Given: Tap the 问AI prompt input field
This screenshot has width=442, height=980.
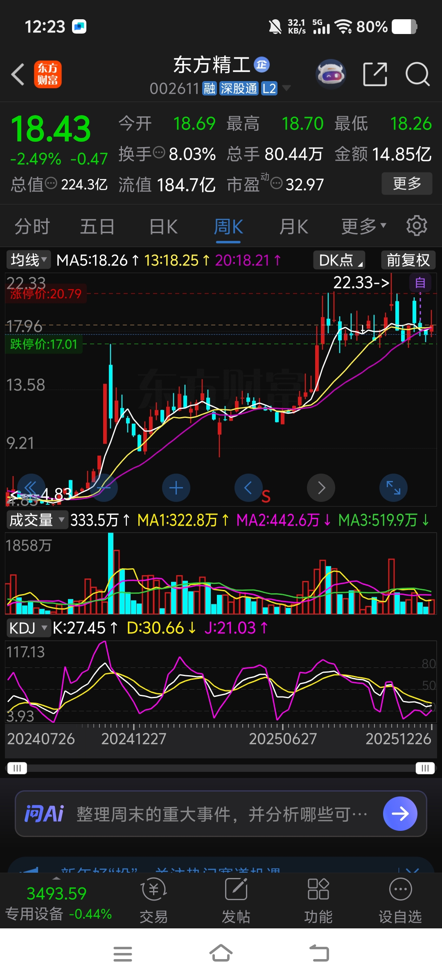Looking at the screenshot, I should (221, 813).
